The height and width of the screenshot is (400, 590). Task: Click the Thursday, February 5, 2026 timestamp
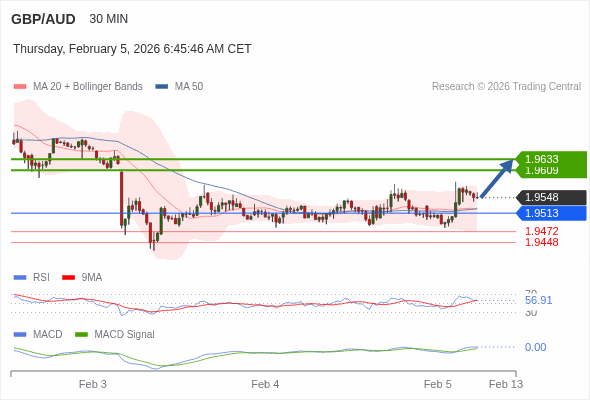coord(132,49)
